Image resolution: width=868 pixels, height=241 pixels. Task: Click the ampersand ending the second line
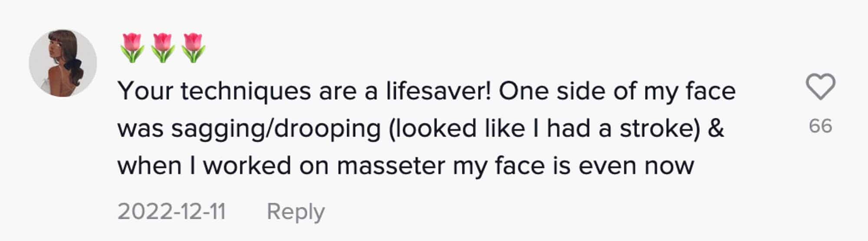(716, 129)
